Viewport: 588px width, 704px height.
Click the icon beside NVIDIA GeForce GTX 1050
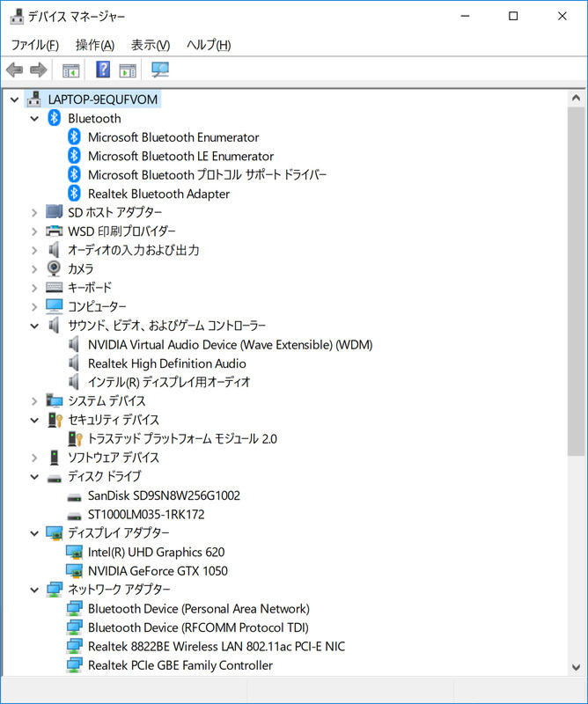74,570
